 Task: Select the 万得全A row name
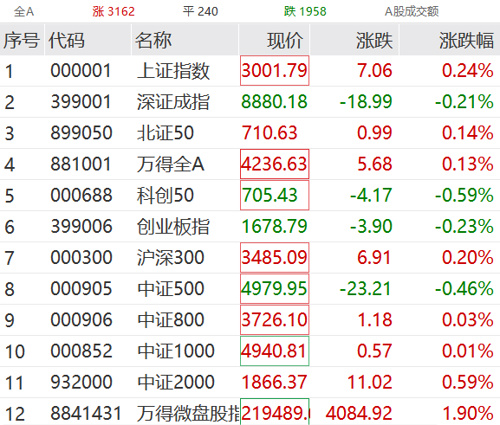pos(170,164)
